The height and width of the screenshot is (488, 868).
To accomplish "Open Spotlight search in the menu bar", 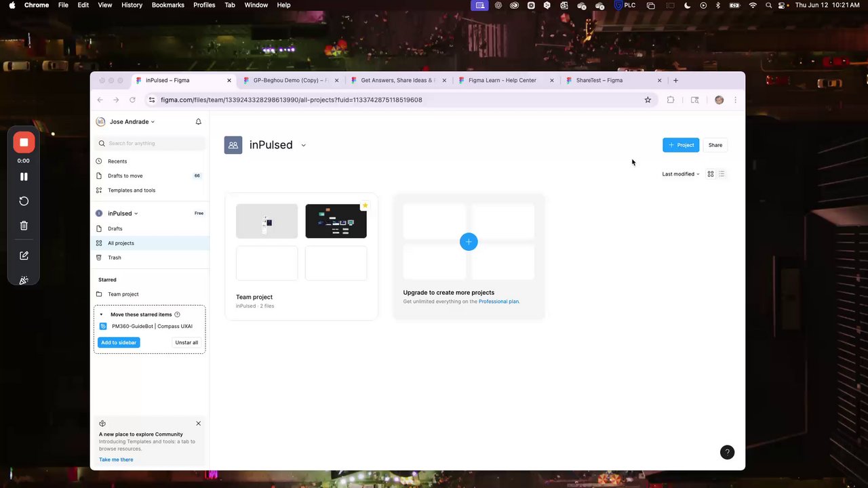I will tap(768, 5).
